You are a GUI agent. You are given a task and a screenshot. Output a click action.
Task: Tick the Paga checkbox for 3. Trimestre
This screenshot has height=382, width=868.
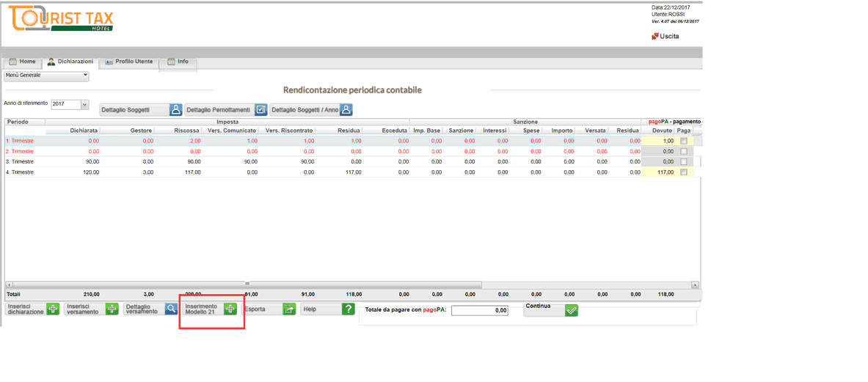(x=684, y=162)
